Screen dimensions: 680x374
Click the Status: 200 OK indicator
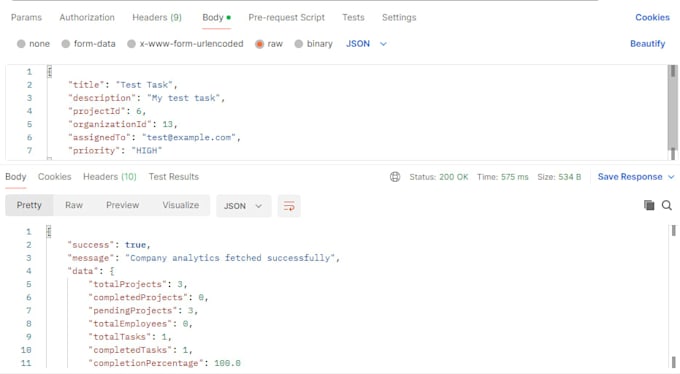(x=438, y=177)
